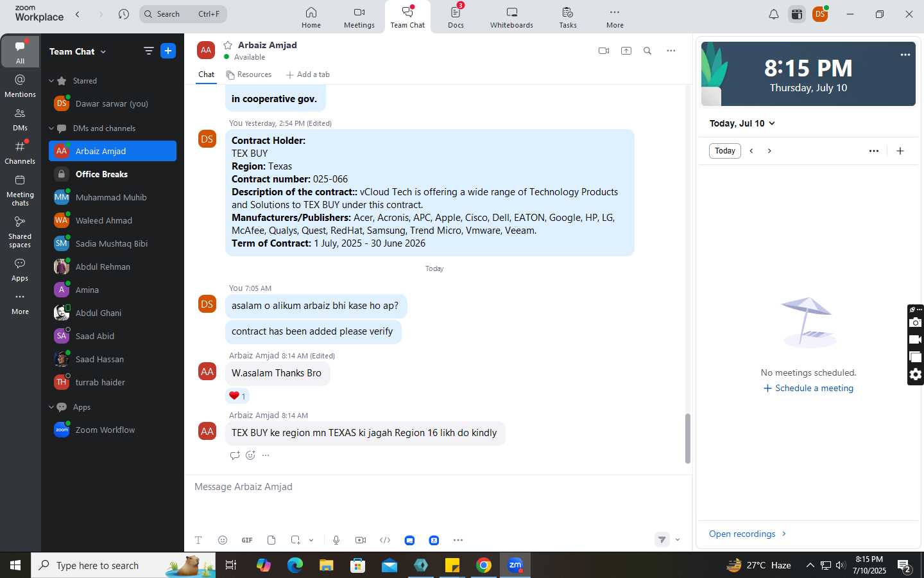The width and height of the screenshot is (924, 578).
Task: Open Google Chrome from the taskbar
Action: (484, 565)
